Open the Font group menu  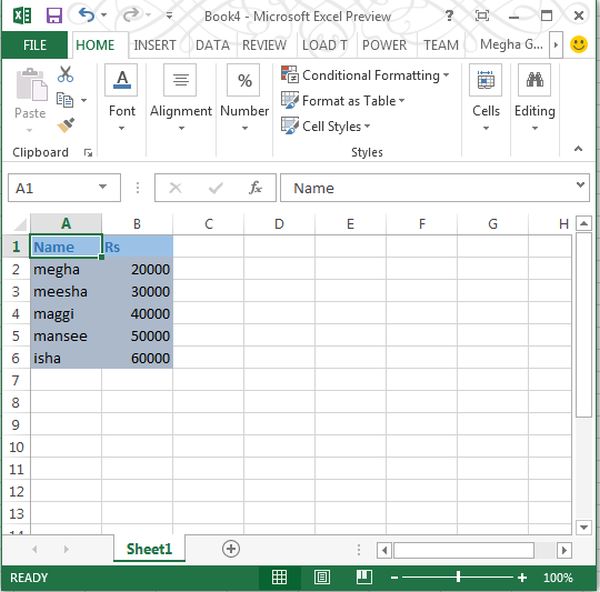122,98
